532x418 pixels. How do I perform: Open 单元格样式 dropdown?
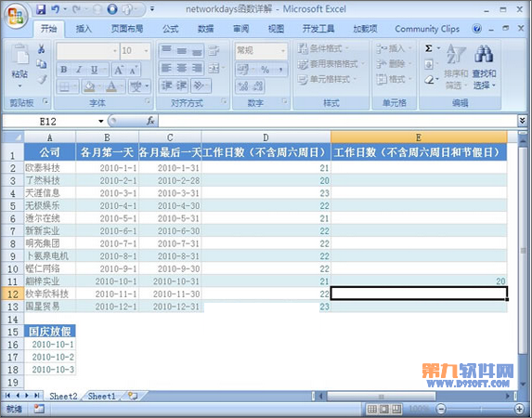[x=327, y=80]
